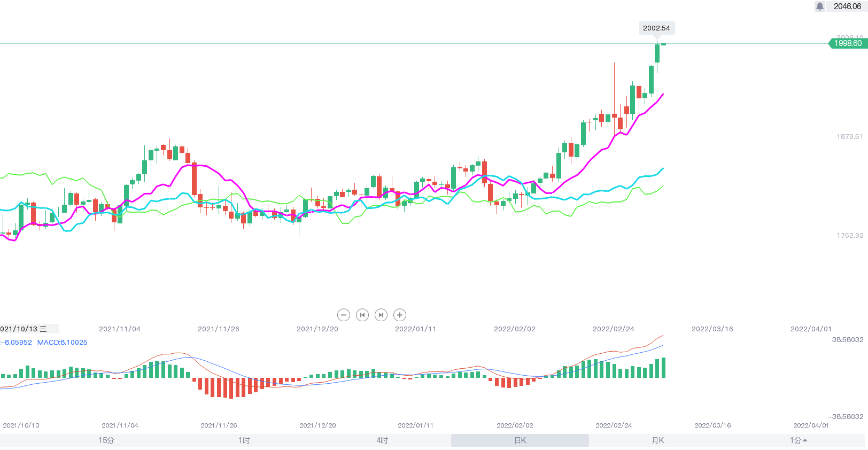Click the 2046.06 price label beside bell
The width and height of the screenshot is (868, 450).
click(x=847, y=6)
